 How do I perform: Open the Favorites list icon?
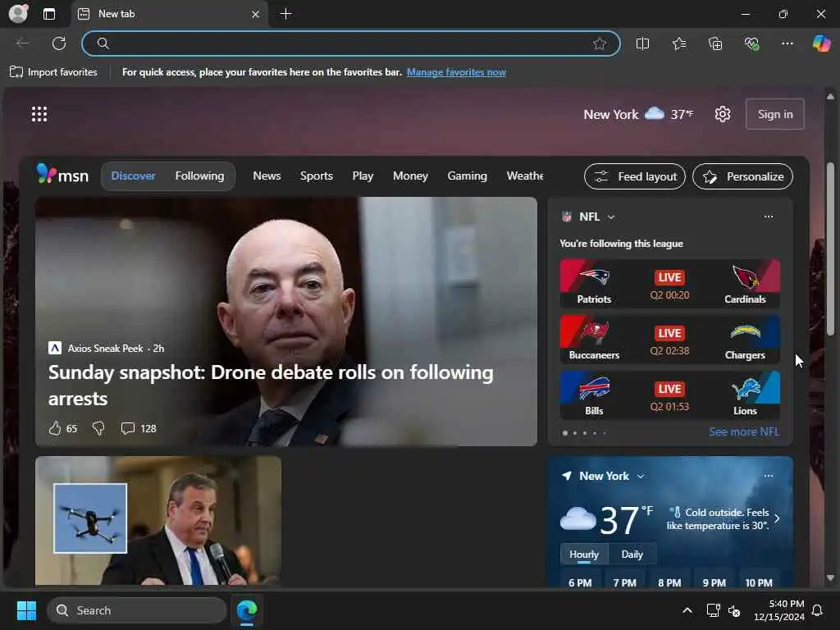click(x=679, y=43)
